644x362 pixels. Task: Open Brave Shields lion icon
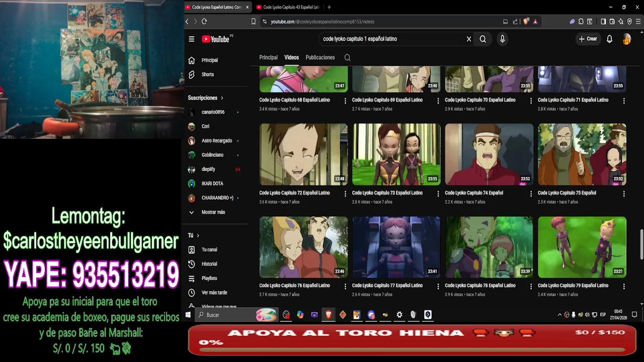[526, 22]
